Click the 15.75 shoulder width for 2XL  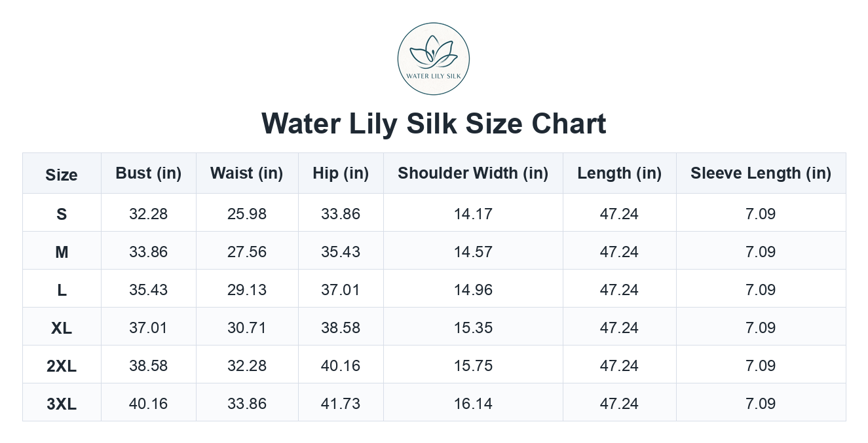[473, 366]
